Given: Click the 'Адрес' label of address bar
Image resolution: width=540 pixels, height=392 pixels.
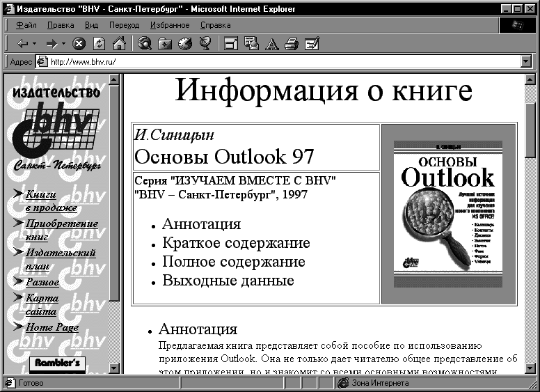Looking at the screenshot, I should (x=21, y=62).
